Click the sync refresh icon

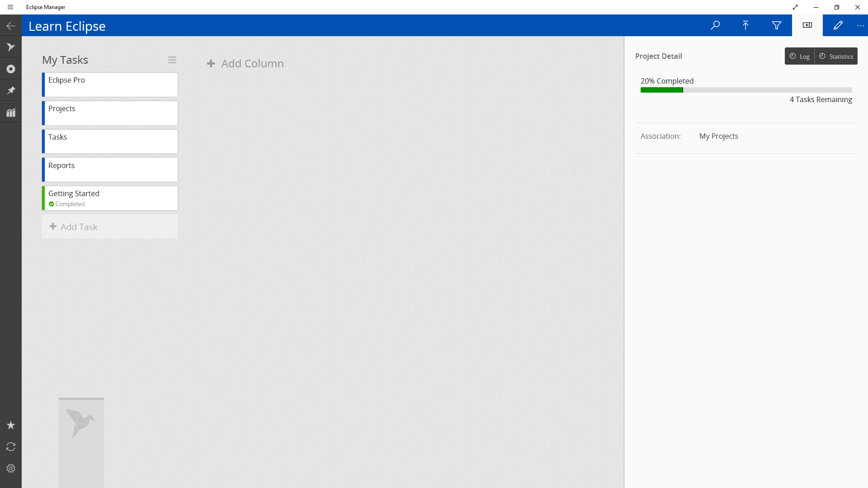11,447
